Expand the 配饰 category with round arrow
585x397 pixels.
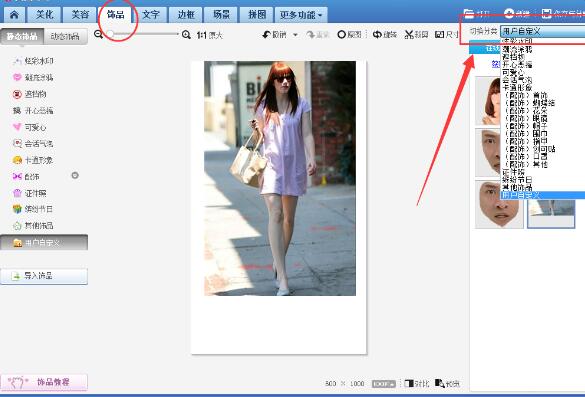(75, 175)
